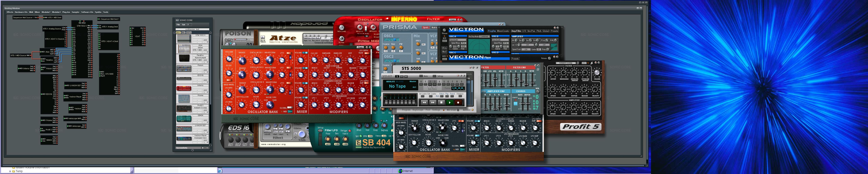Switch to the INs tab in device panel
The height and width of the screenshot is (174, 868).
pos(184,33)
